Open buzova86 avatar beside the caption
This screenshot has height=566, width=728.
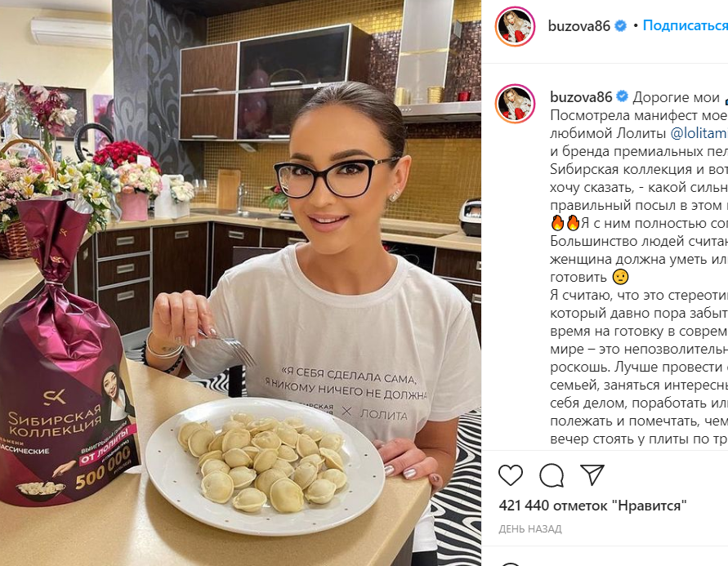click(516, 104)
